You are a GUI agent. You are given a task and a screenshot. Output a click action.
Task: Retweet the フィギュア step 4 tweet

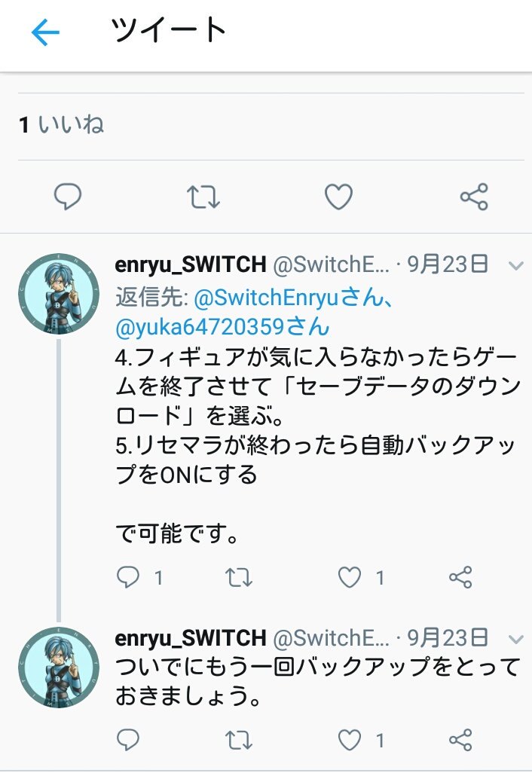click(x=239, y=577)
